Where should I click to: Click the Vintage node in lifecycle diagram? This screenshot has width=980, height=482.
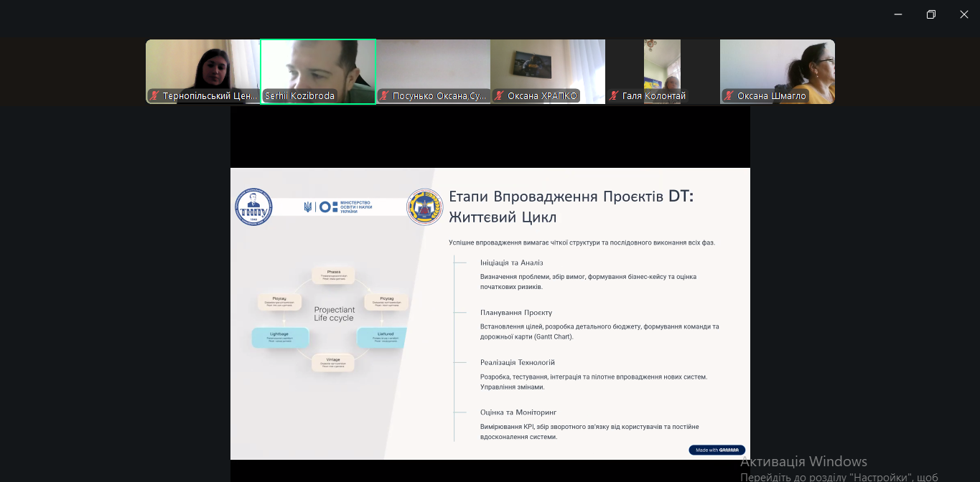tap(333, 362)
